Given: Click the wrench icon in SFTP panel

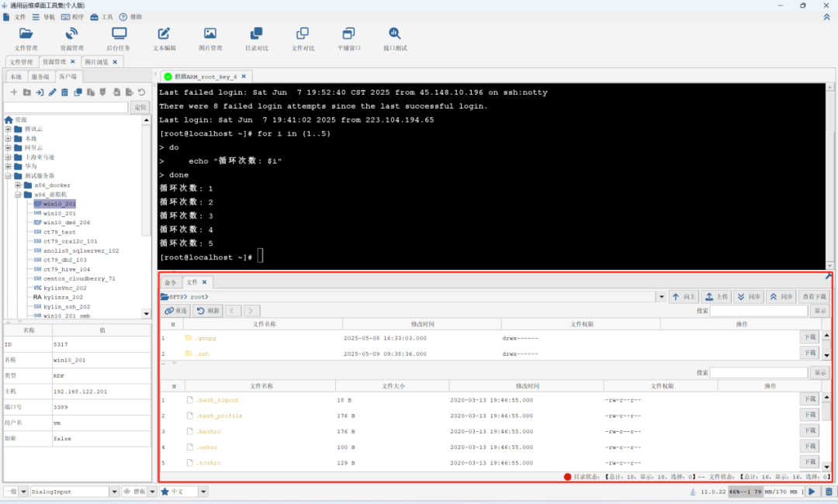Looking at the screenshot, I should tap(829, 276).
